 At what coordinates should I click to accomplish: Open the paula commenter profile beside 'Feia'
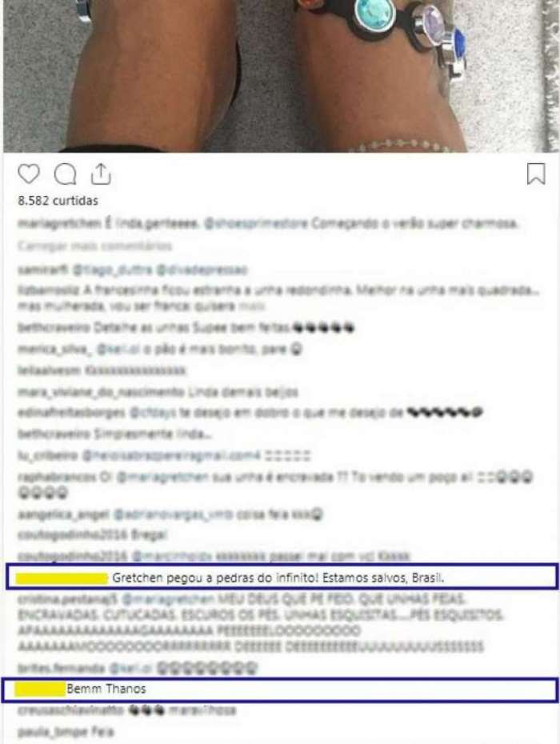51,732
